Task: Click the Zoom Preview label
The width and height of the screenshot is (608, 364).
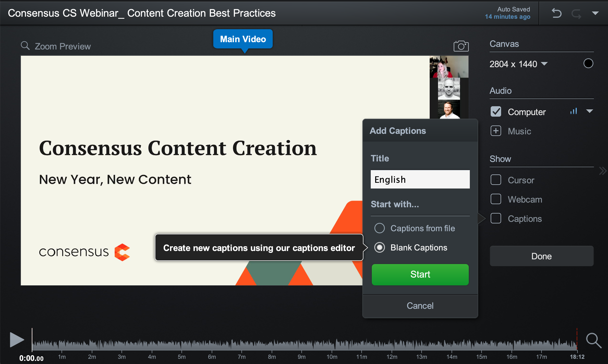Action: pyautogui.click(x=63, y=46)
